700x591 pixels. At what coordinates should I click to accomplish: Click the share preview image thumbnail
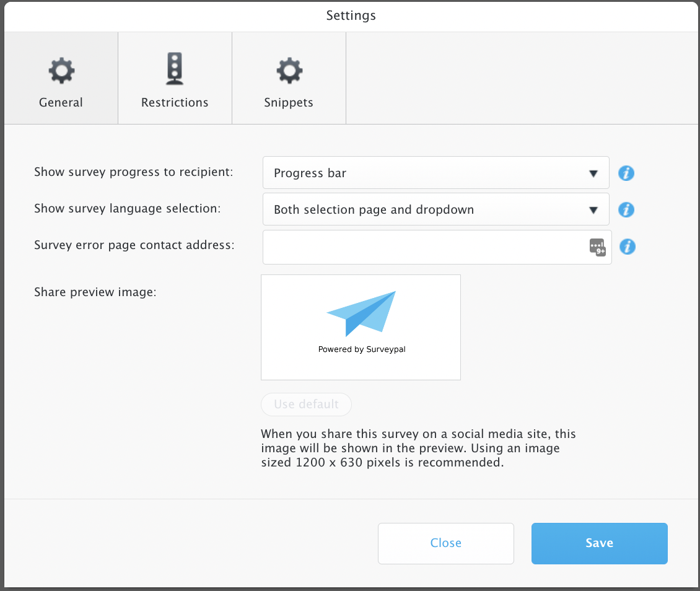[361, 327]
